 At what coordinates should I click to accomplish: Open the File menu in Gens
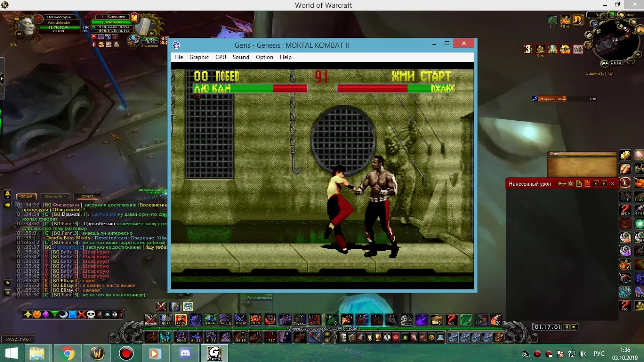(179, 57)
